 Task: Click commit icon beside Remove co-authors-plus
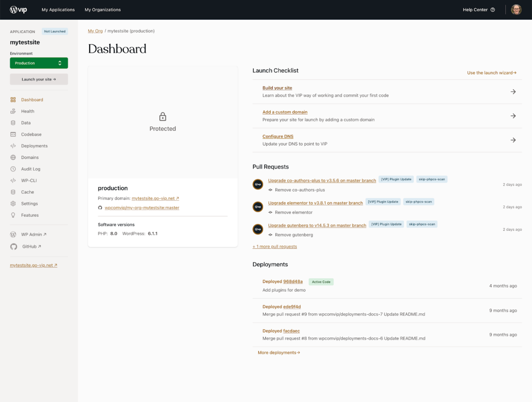click(x=271, y=190)
